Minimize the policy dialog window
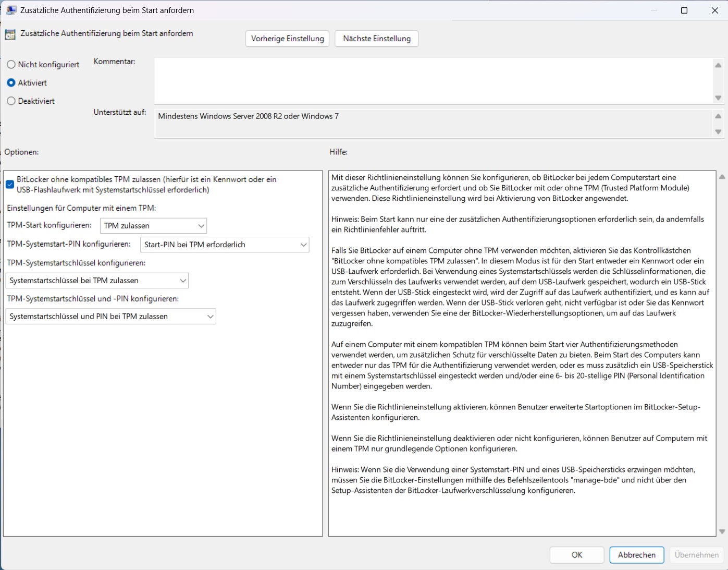 pos(653,10)
